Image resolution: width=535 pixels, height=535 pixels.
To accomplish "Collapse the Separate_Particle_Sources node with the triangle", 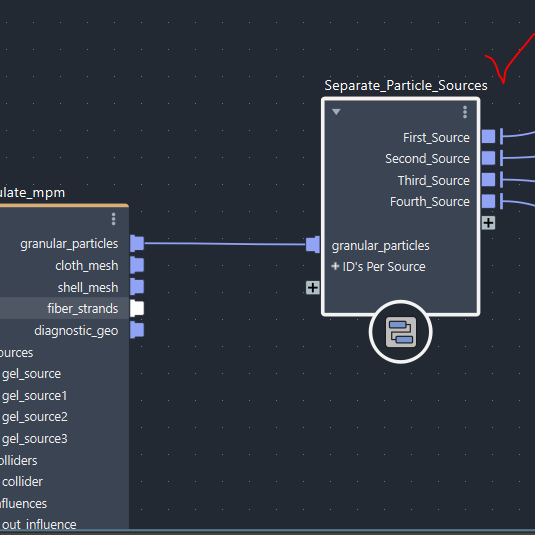I will click(x=336, y=112).
